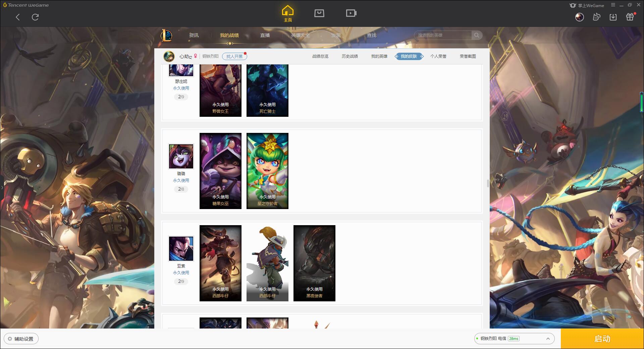This screenshot has width=644, height=349.
Task: Open the user avatar in top right
Action: [x=580, y=17]
